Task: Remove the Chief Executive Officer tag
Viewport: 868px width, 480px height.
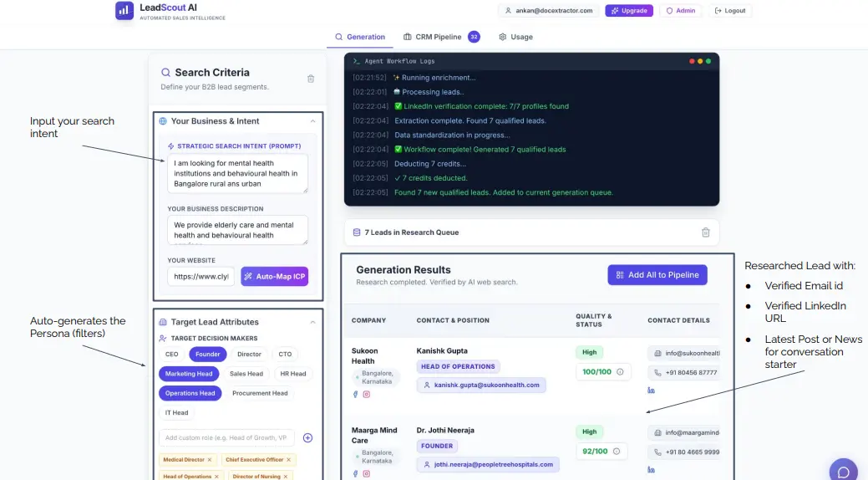Action: click(x=288, y=459)
